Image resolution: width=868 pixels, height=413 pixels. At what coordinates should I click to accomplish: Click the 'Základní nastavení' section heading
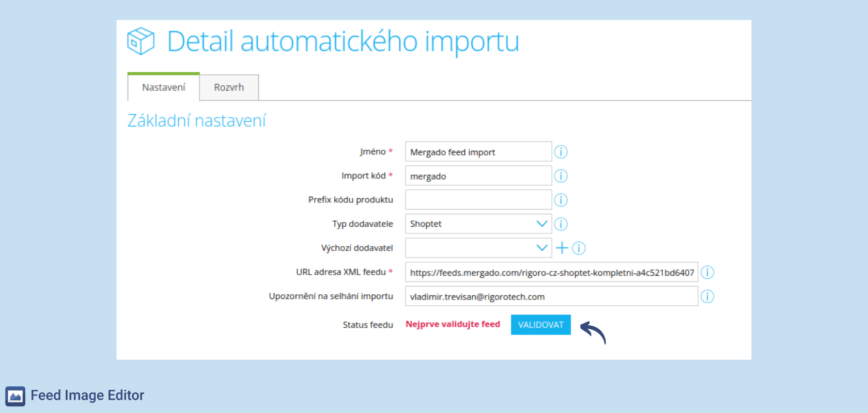197,121
